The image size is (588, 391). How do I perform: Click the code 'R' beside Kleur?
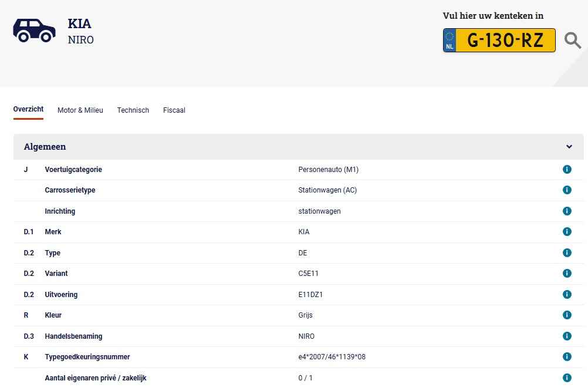26,315
